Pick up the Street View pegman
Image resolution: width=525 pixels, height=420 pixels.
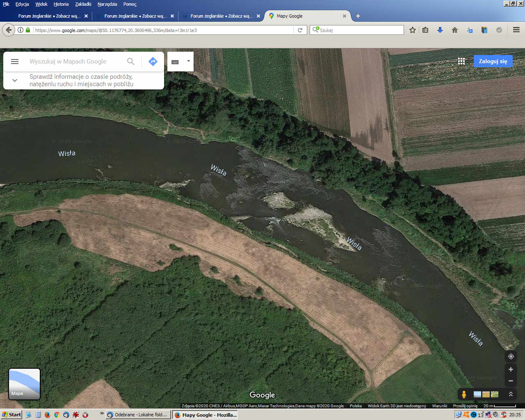464,394
